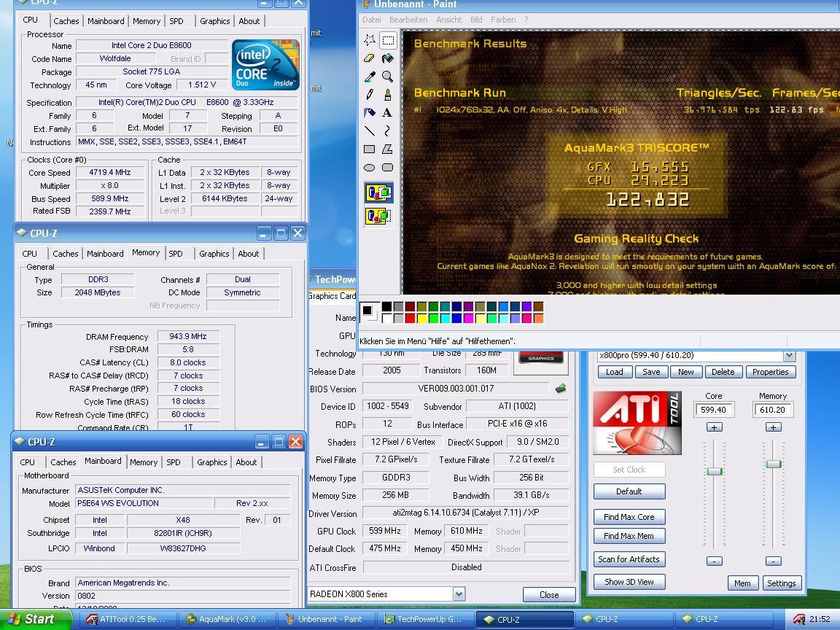
Task: Enable transparent selection mode in Paint
Action: pyautogui.click(x=378, y=217)
